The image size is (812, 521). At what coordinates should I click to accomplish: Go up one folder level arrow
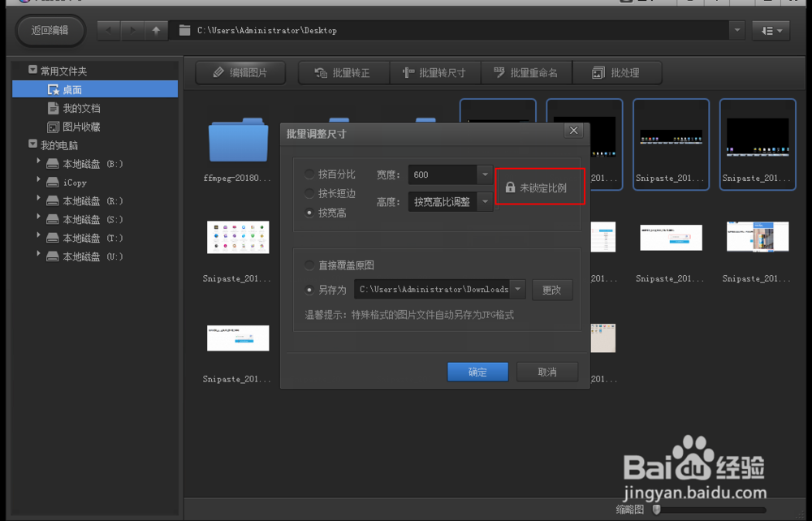[x=157, y=31]
